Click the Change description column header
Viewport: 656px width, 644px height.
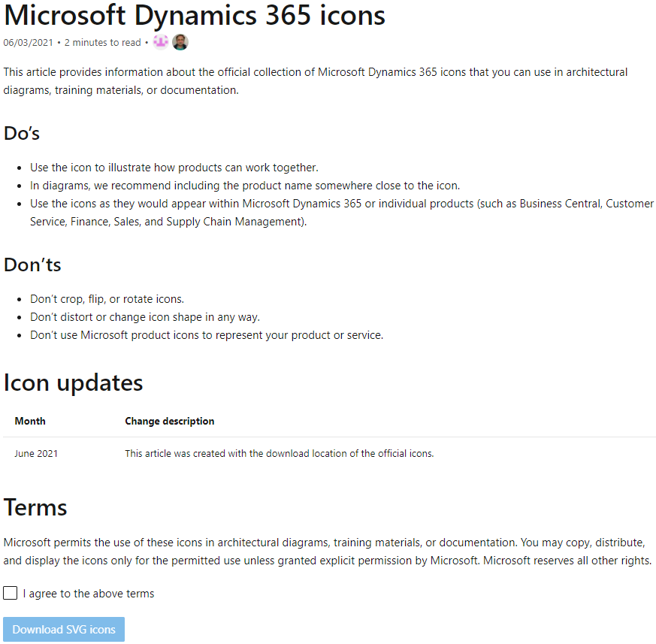169,421
